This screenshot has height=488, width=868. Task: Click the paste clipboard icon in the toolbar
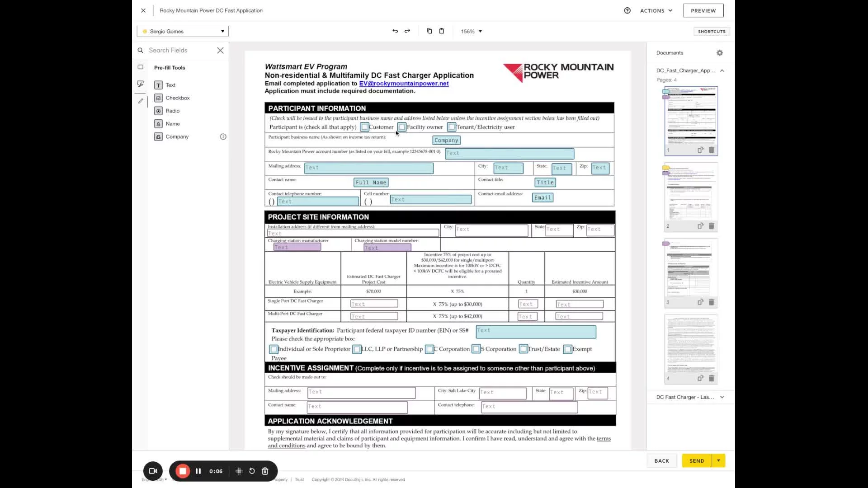coord(442,31)
